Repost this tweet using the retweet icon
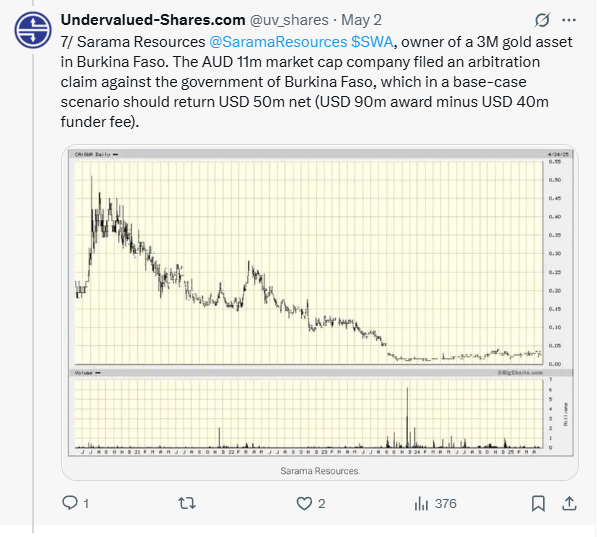 click(x=187, y=503)
